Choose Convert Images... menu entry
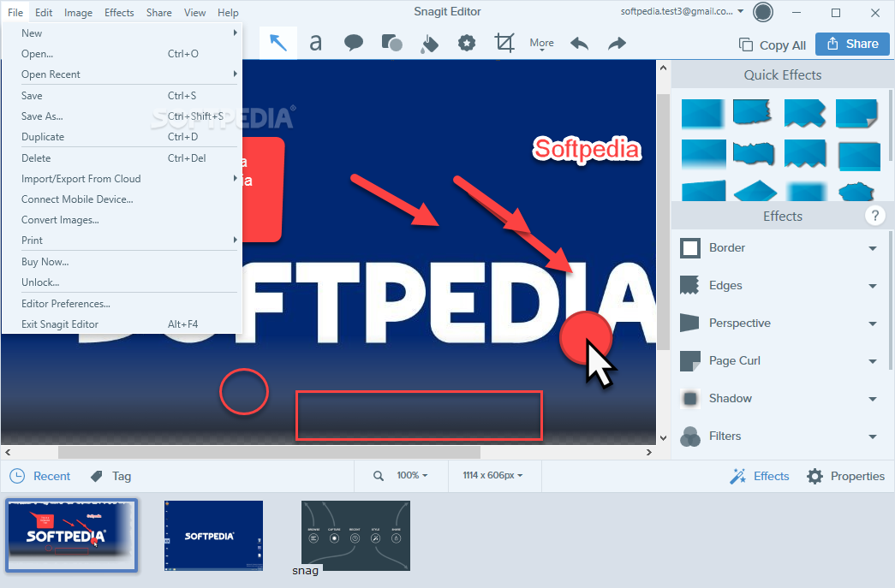This screenshot has height=588, width=895. (x=122, y=220)
